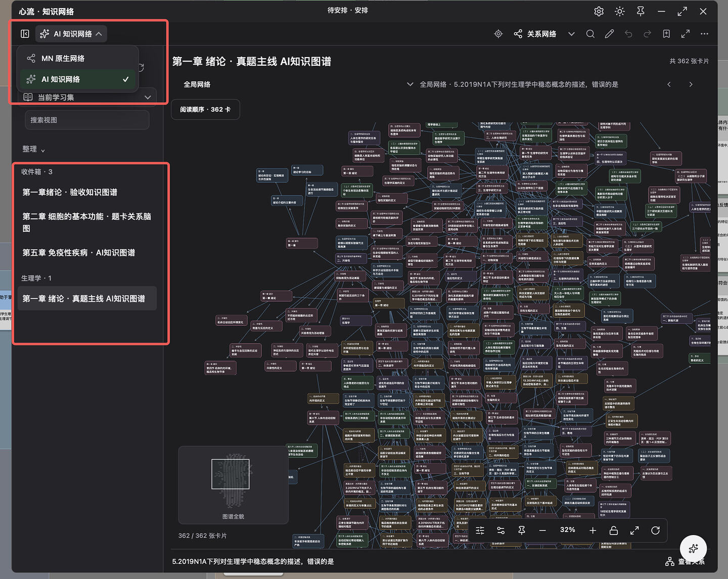Open the AI assistant sparkle floating button
This screenshot has height=579, width=728.
[693, 548]
